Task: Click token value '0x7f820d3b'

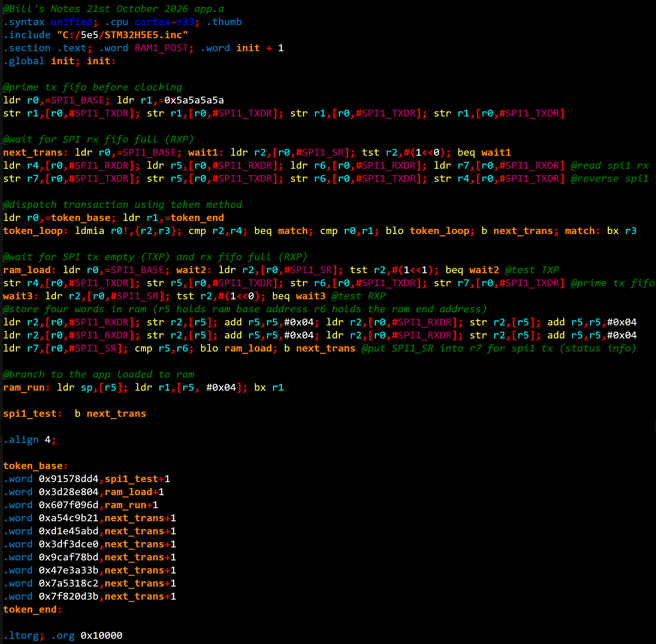Action: pyautogui.click(x=69, y=597)
